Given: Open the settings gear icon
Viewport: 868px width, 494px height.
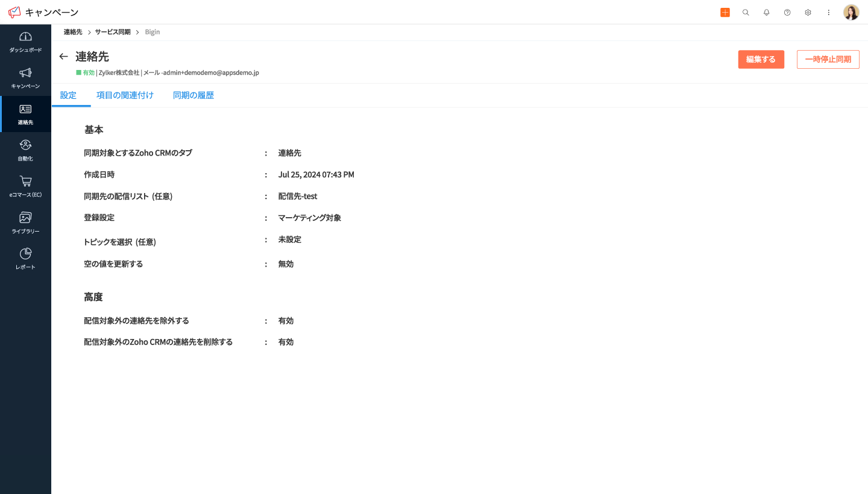Looking at the screenshot, I should (x=808, y=12).
